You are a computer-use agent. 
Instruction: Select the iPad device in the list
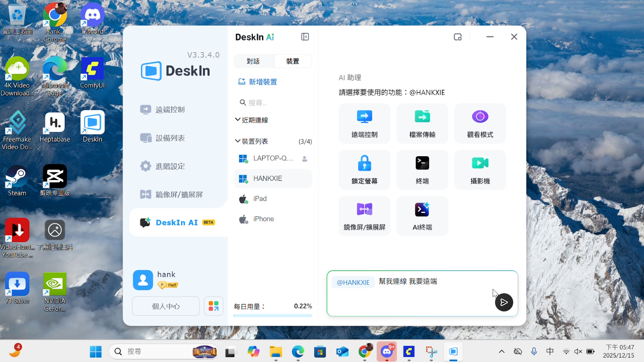(x=260, y=199)
